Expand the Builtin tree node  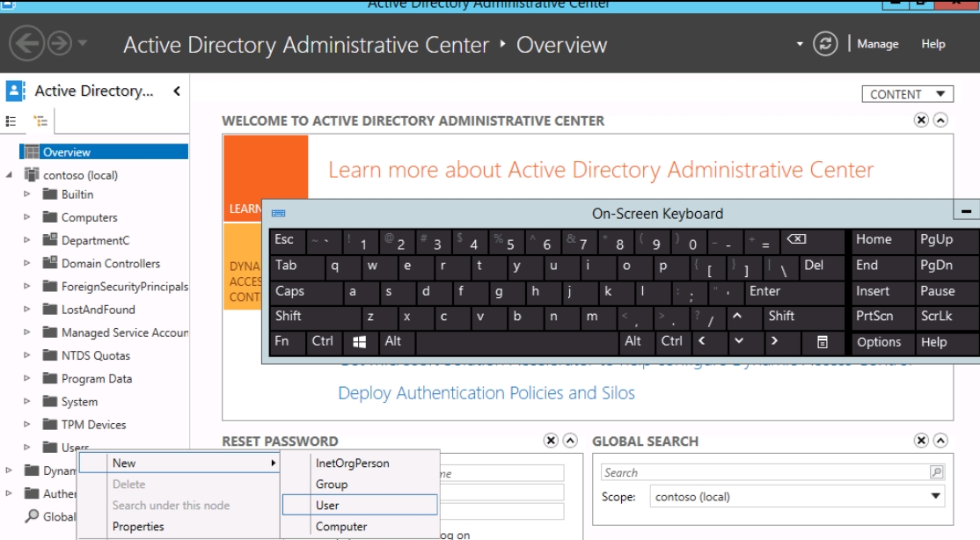tap(27, 194)
